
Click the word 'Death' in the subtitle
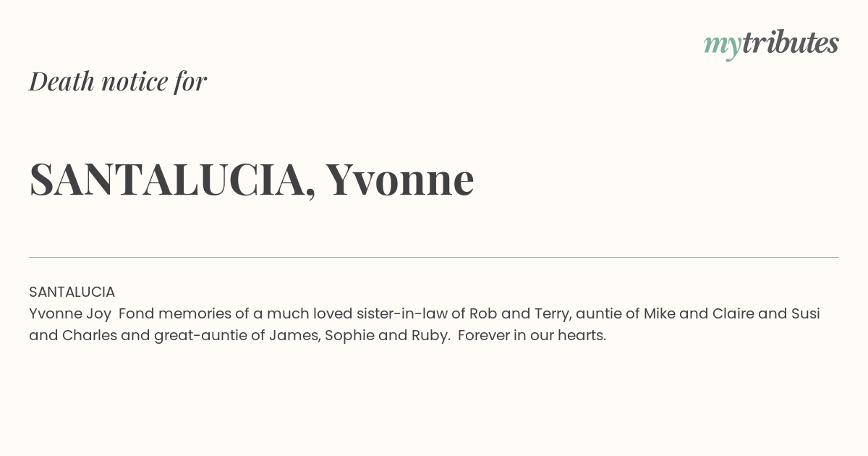coord(61,81)
